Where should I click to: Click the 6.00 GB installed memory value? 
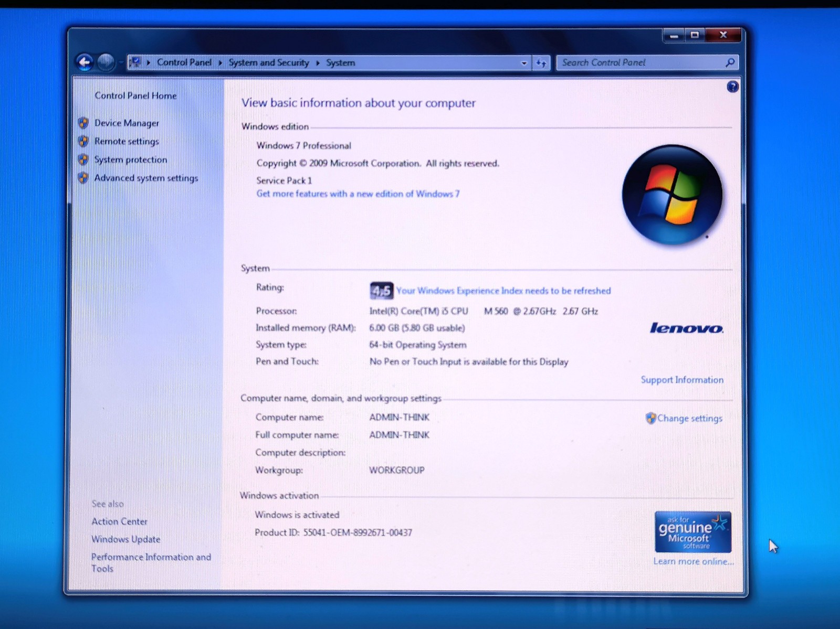(x=417, y=328)
